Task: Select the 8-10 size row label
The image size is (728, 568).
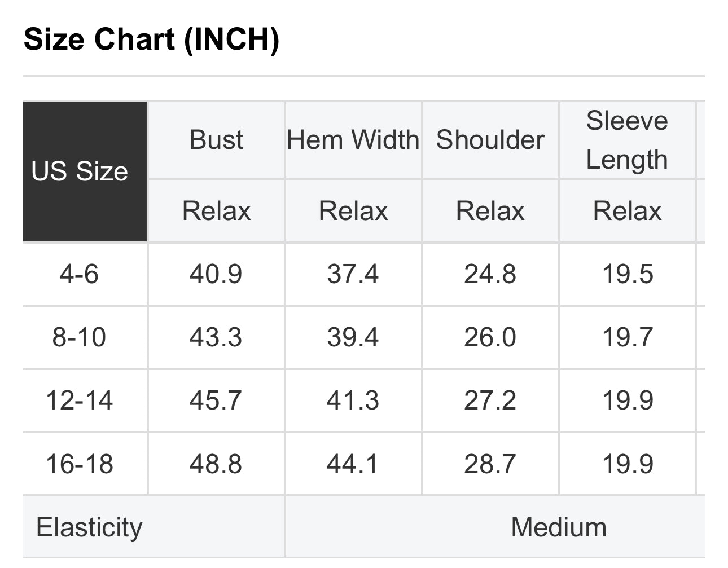Action: (80, 337)
